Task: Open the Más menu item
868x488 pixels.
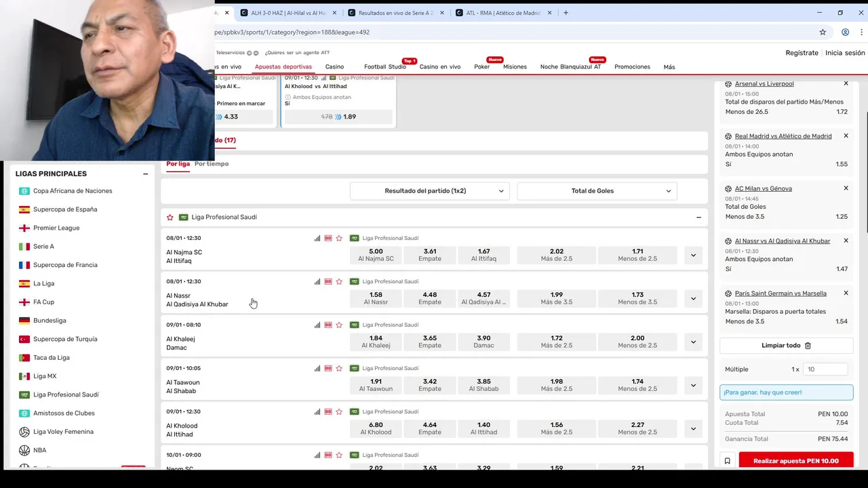Action: [669, 67]
